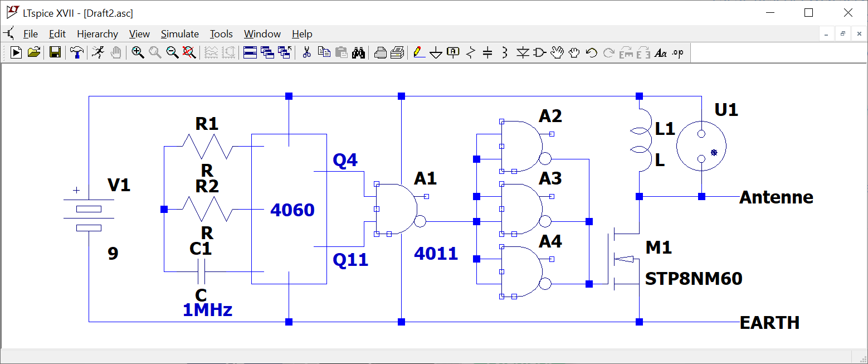Viewport: 868px width, 364px height.
Task: Click the '9' voltage value of V1
Action: [113, 254]
